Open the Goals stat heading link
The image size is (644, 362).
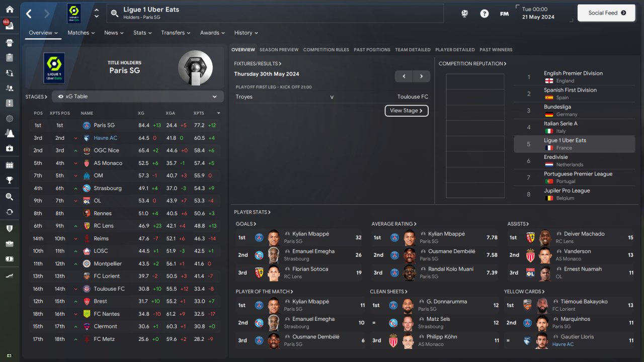coord(246,224)
